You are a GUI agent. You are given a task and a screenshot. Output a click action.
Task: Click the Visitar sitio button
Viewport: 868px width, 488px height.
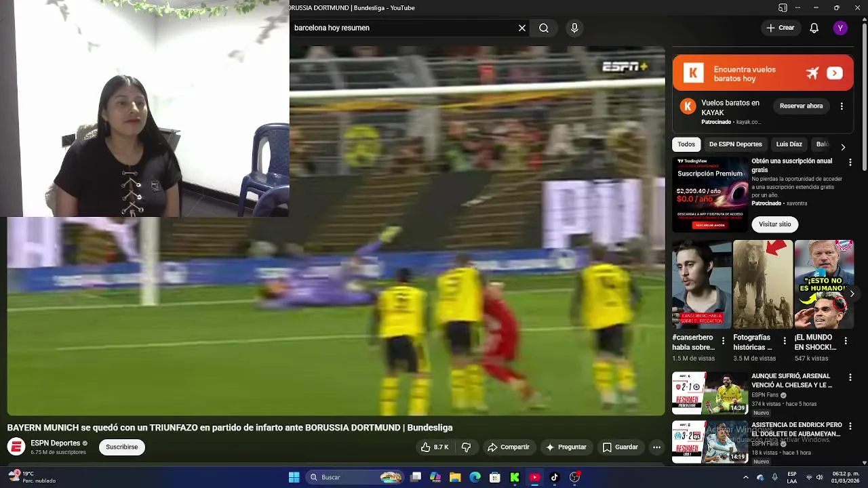(775, 224)
